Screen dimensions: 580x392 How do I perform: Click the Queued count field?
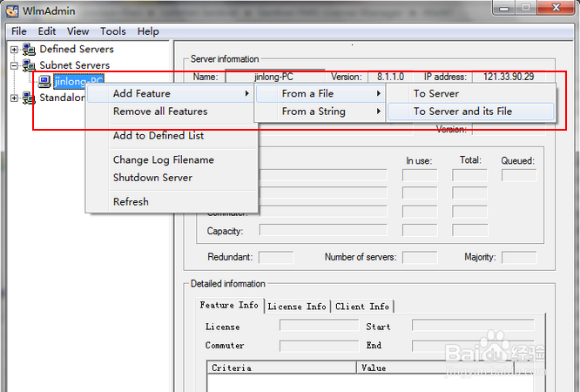click(519, 175)
